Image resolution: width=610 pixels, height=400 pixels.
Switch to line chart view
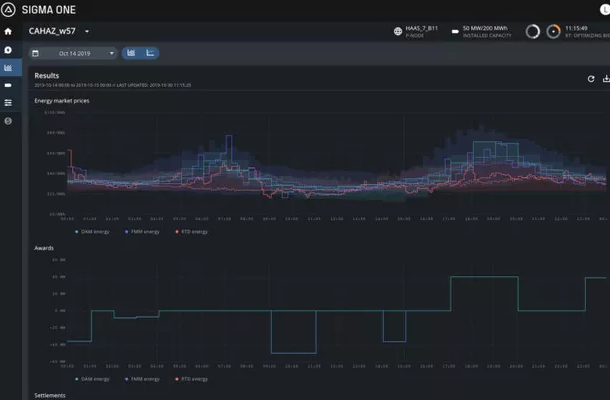coord(150,53)
